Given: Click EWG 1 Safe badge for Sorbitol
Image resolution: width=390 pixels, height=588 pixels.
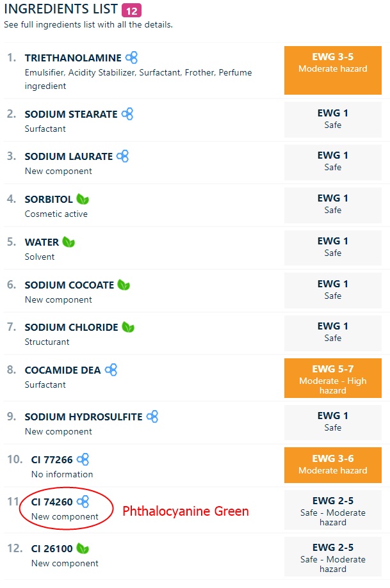Looking at the screenshot, I should [333, 205].
